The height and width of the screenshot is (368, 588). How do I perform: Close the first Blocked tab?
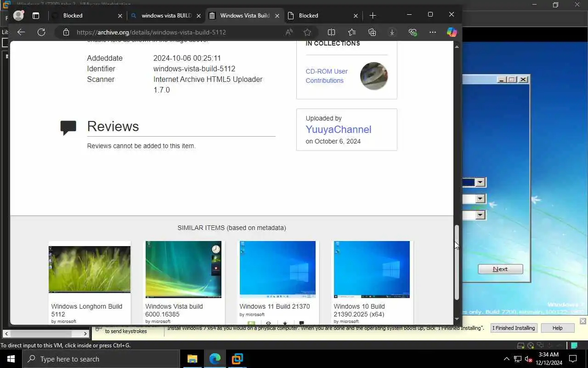[120, 16]
